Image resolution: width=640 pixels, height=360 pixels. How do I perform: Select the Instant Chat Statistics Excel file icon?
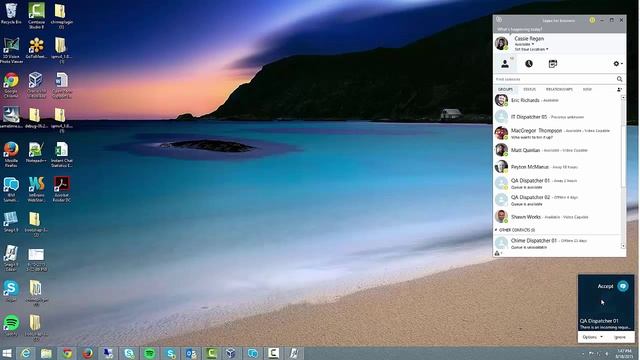pyautogui.click(x=62, y=154)
